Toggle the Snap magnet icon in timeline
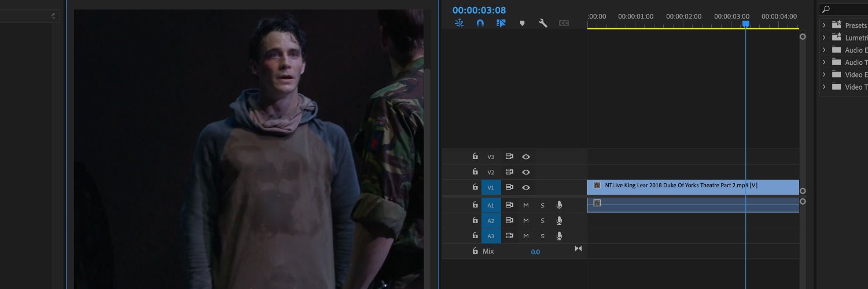 pyautogui.click(x=480, y=23)
